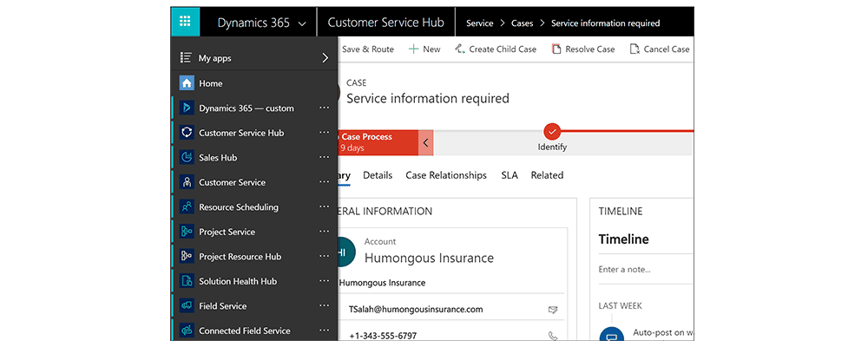The height and width of the screenshot is (347, 868).
Task: Select Sales Hub app name text
Action: [x=218, y=158]
